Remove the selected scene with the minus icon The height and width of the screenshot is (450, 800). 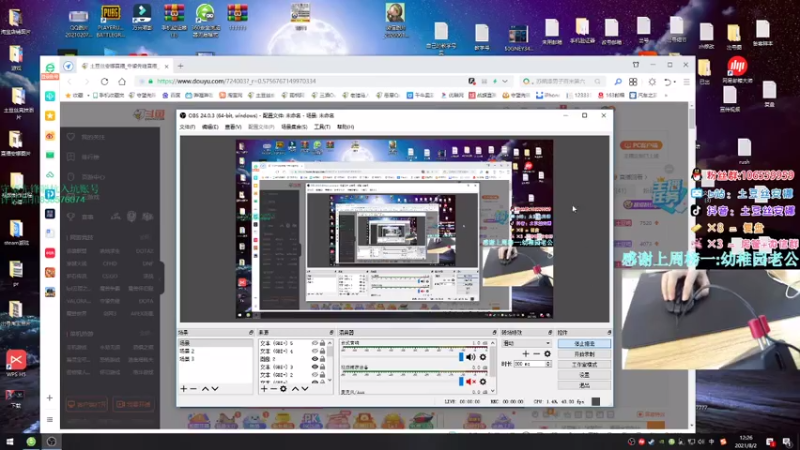(193, 389)
